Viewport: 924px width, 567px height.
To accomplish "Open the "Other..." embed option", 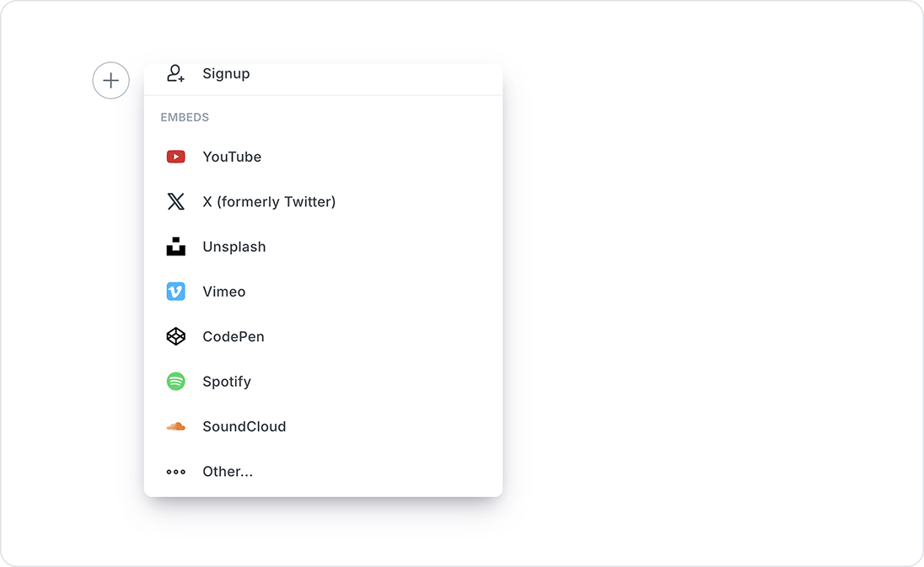I will tap(228, 472).
